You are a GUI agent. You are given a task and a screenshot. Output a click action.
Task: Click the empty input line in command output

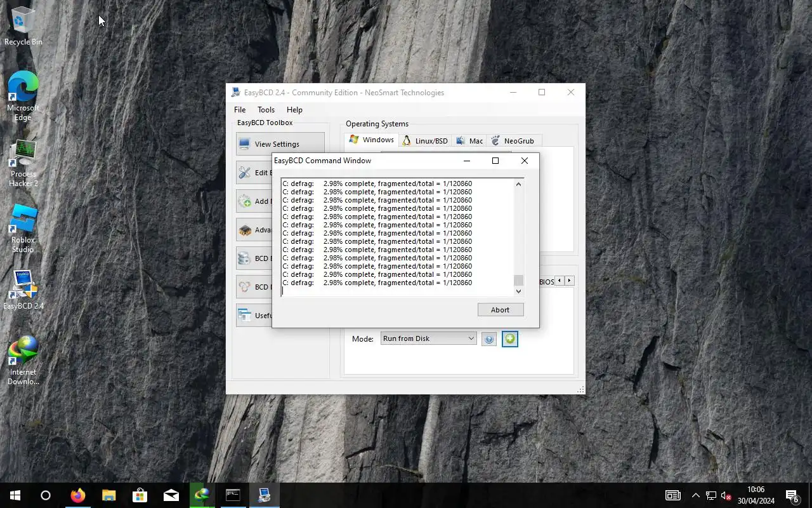(397, 291)
